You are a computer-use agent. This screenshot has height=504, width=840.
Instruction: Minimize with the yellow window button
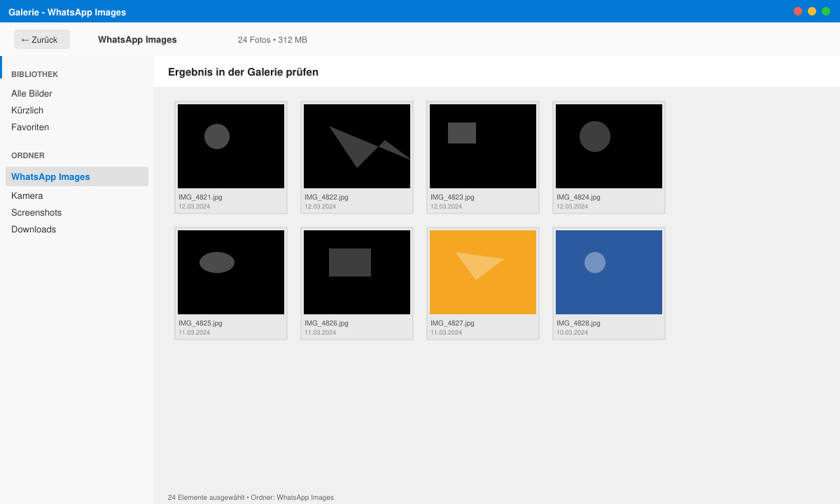coord(812,11)
